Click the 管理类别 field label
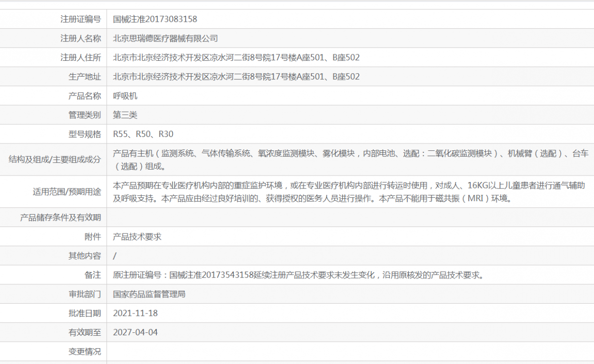Screen dimensions: 594x364 tap(85, 115)
